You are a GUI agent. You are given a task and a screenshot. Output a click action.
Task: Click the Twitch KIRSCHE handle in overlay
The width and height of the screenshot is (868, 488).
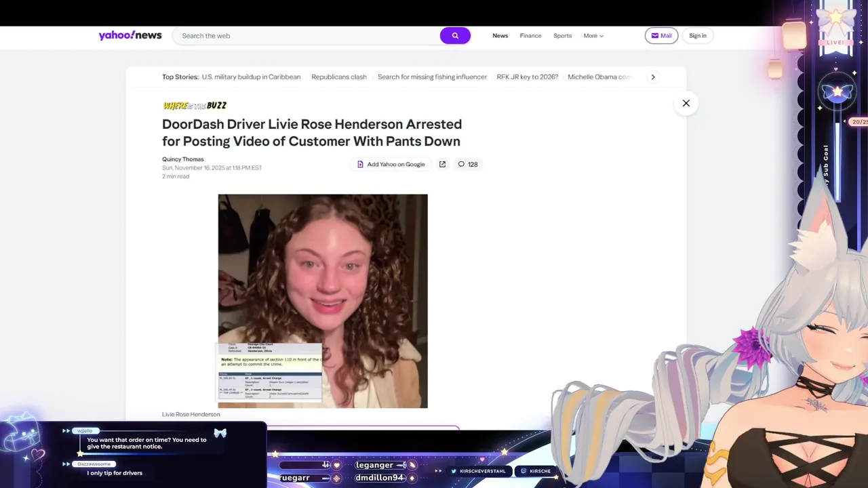[536, 471]
